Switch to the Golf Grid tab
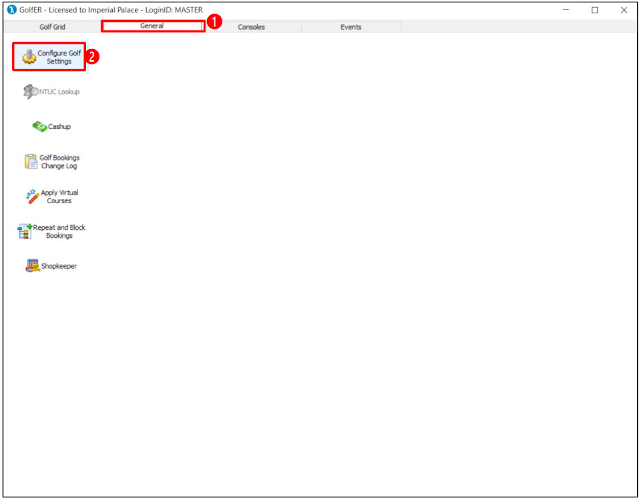This screenshot has height=499, width=639. 52,27
